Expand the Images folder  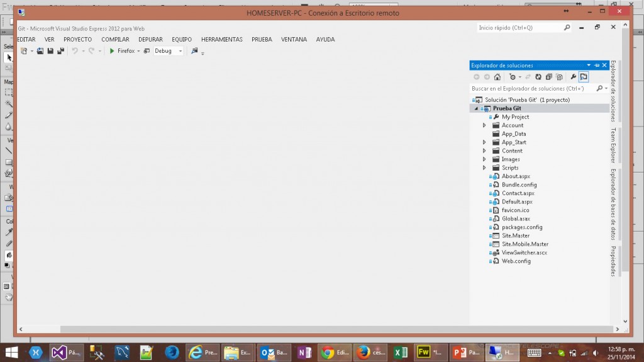pyautogui.click(x=484, y=159)
